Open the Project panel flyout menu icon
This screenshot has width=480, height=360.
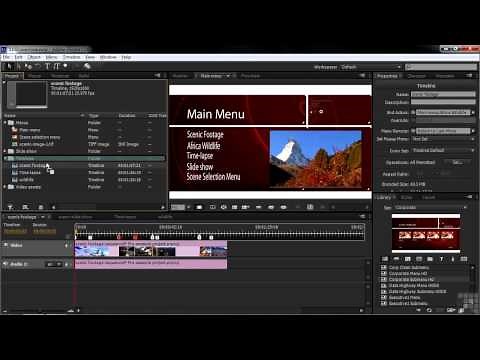157,76
